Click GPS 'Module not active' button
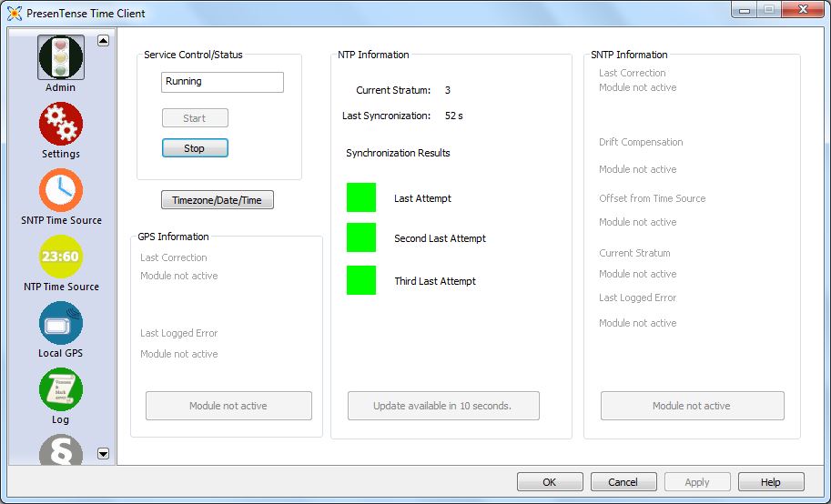Image resolution: width=831 pixels, height=504 pixels. pyautogui.click(x=229, y=406)
